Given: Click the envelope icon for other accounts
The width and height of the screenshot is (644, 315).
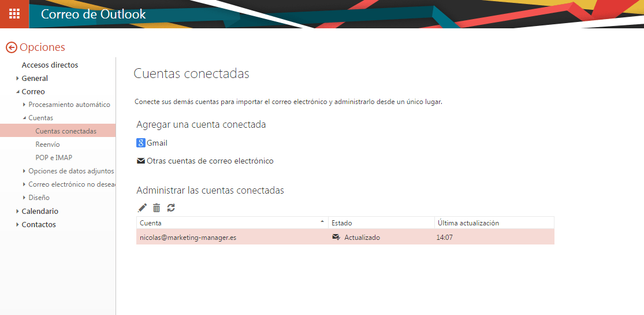Looking at the screenshot, I should point(141,161).
